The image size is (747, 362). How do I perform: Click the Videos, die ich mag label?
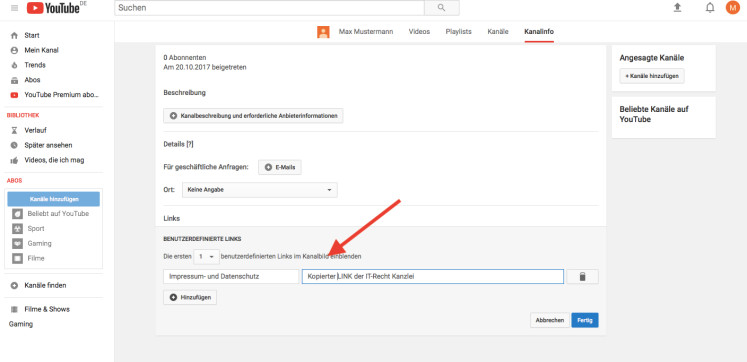54,161
